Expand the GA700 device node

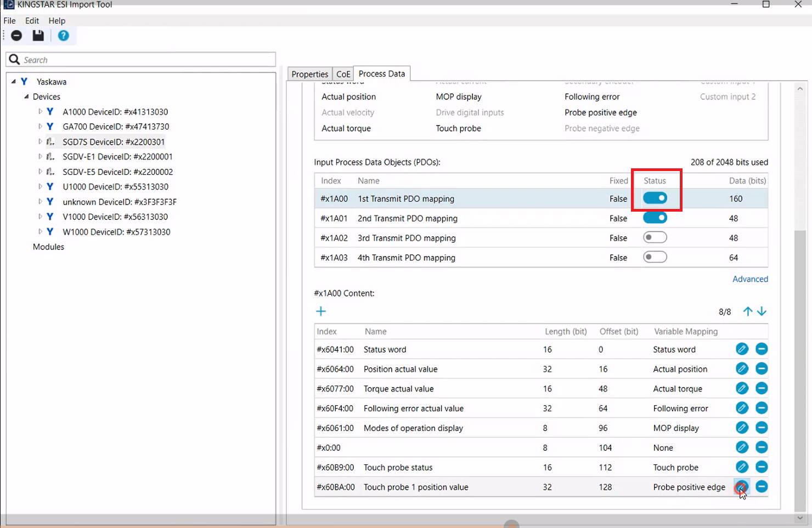coord(40,127)
